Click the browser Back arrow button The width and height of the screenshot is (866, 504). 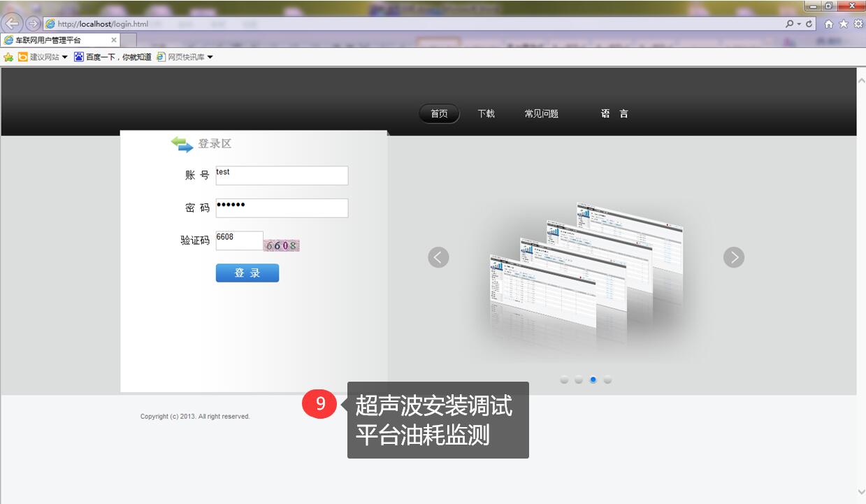coord(13,23)
